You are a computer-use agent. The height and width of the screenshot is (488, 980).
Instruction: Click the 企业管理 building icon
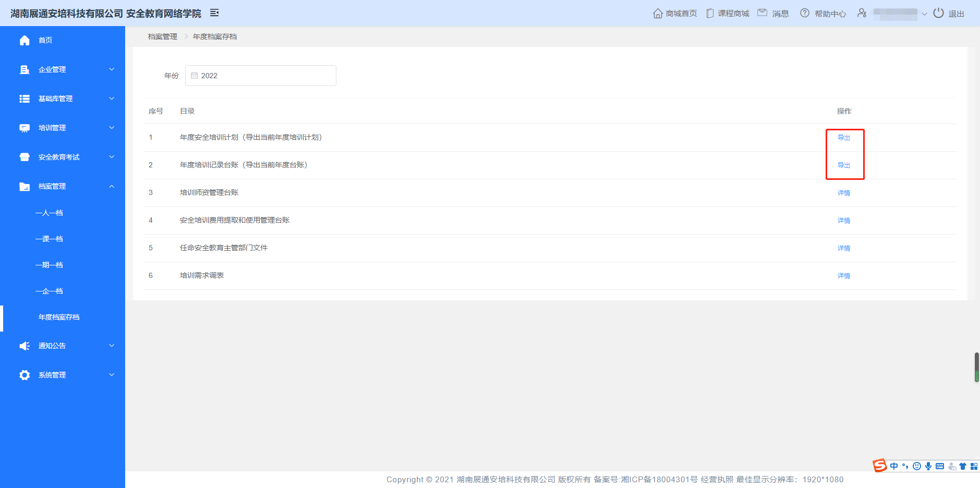tap(25, 69)
